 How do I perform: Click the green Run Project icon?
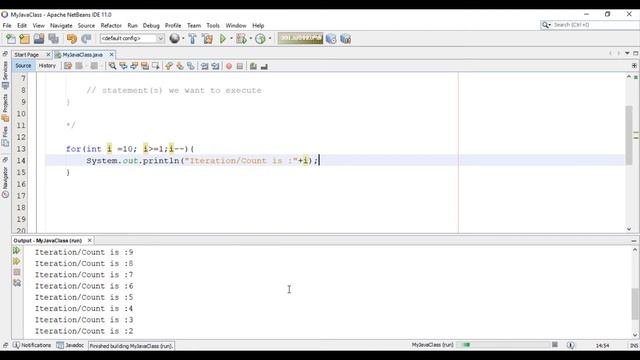pos(222,39)
